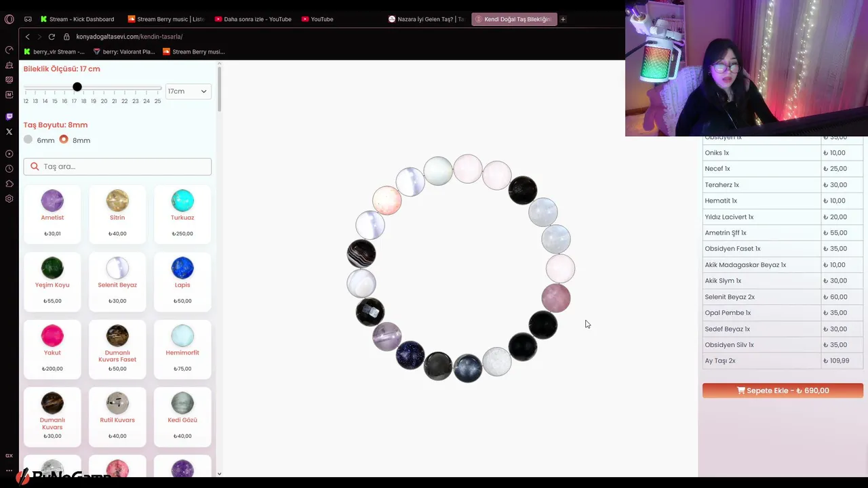Click the Obsidyen Faset 1x row

point(783,249)
